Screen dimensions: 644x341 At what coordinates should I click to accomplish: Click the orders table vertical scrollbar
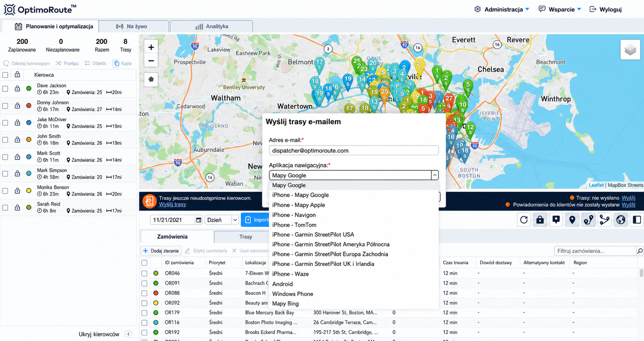[641, 273]
